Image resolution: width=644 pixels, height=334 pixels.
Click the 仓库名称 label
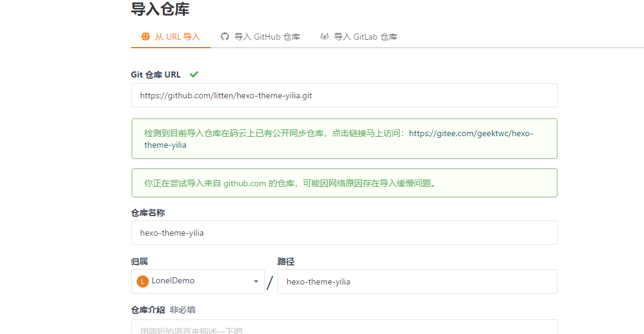click(x=148, y=212)
